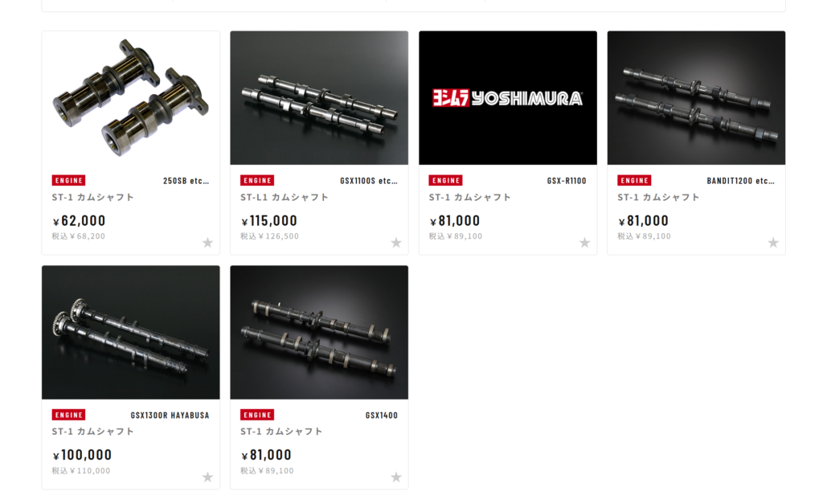Viewport: 823px width, 504px height.
Task: Click the Yoshimura logo placeholder image
Action: [508, 97]
